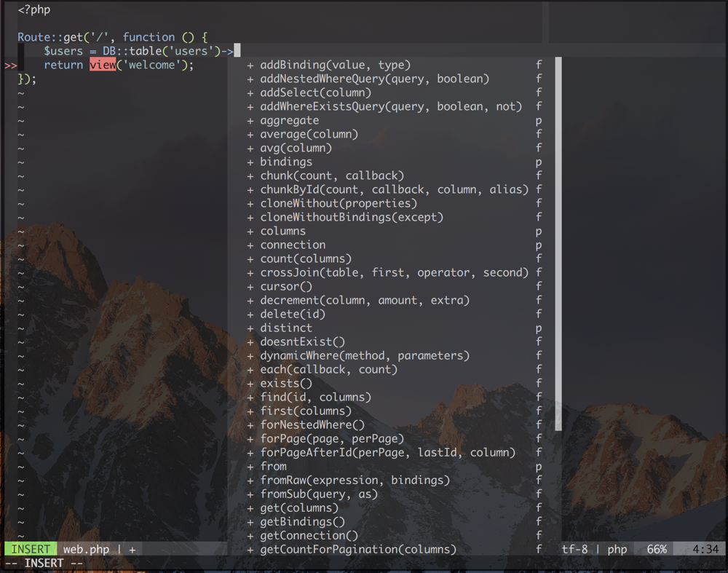Pick getConnection() from the list
Screen dimensions: 728x573
pyautogui.click(x=395, y=535)
